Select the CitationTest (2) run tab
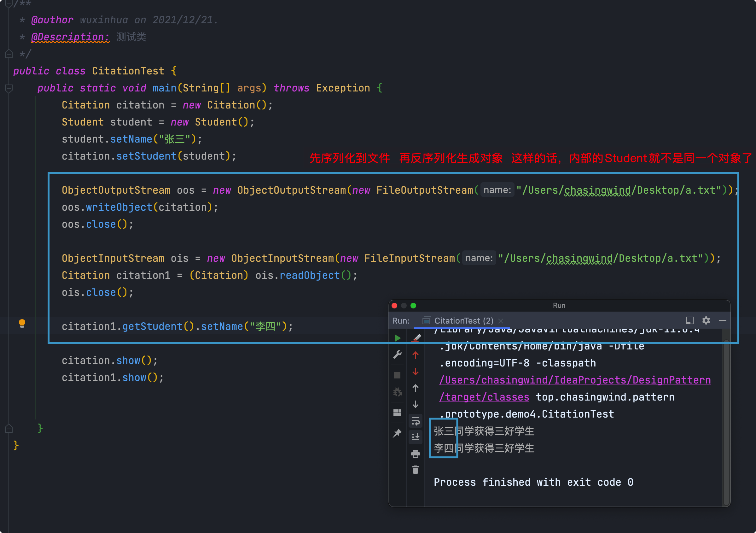Image resolution: width=756 pixels, height=533 pixels. tap(463, 320)
